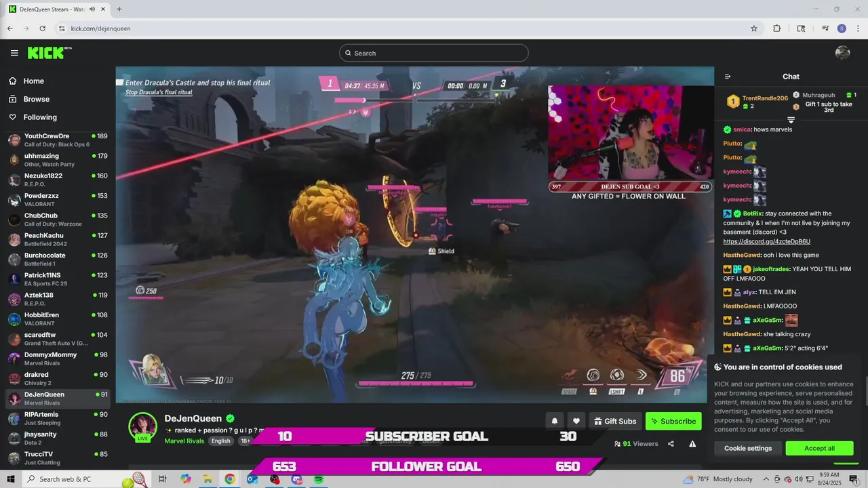Click the share stream icon
Screen dimensions: 868x488
(671, 444)
